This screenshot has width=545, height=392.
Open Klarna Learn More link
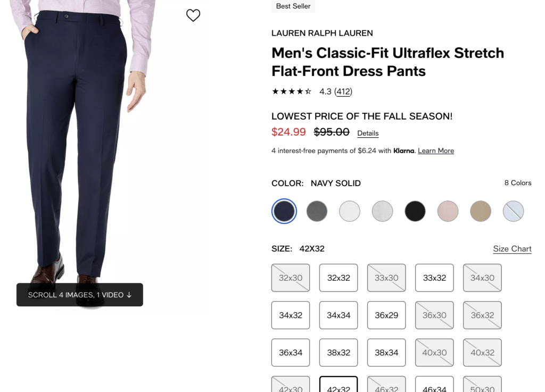(x=436, y=151)
